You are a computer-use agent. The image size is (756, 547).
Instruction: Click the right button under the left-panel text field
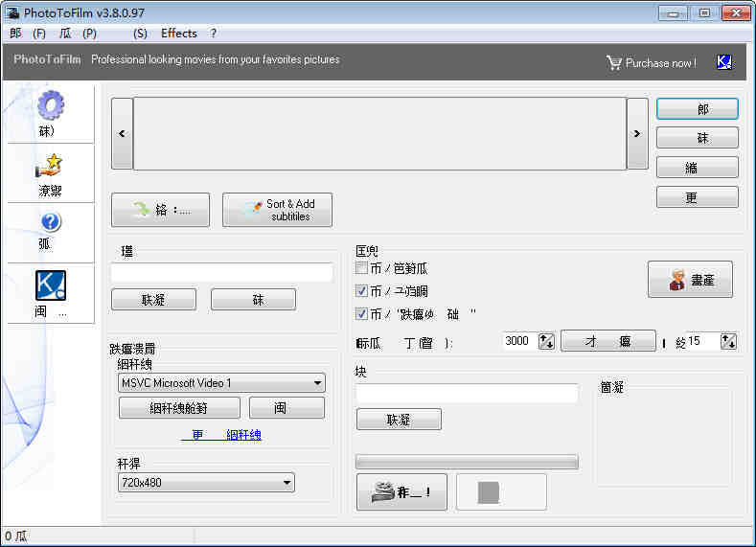pyautogui.click(x=254, y=300)
